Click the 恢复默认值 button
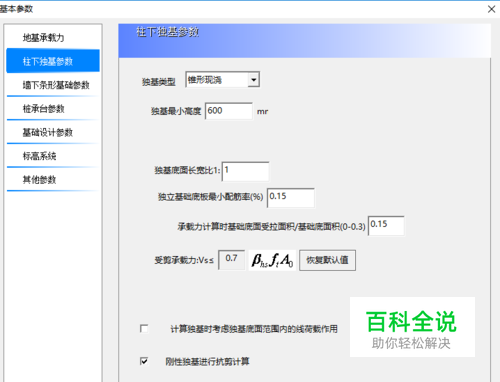Image resolution: width=500 pixels, height=382 pixels. [x=327, y=260]
